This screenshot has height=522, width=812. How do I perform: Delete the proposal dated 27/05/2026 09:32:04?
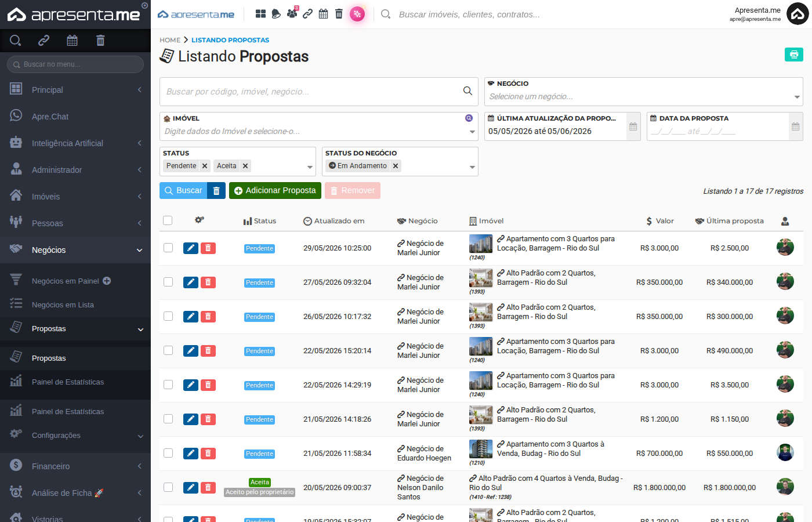pyautogui.click(x=208, y=282)
